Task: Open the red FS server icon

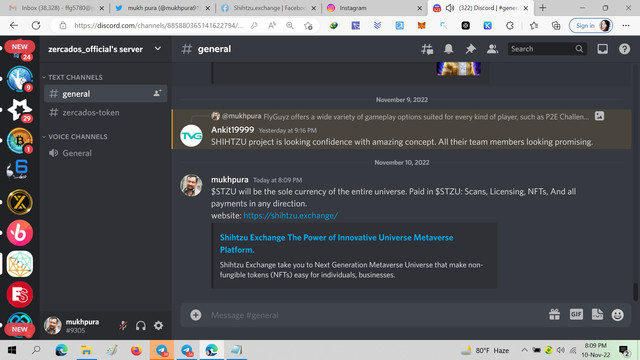Action: 20,294
